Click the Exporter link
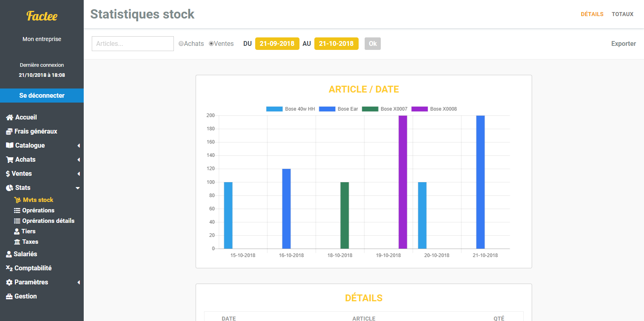Screen dimensions: 644x321 pos(623,43)
